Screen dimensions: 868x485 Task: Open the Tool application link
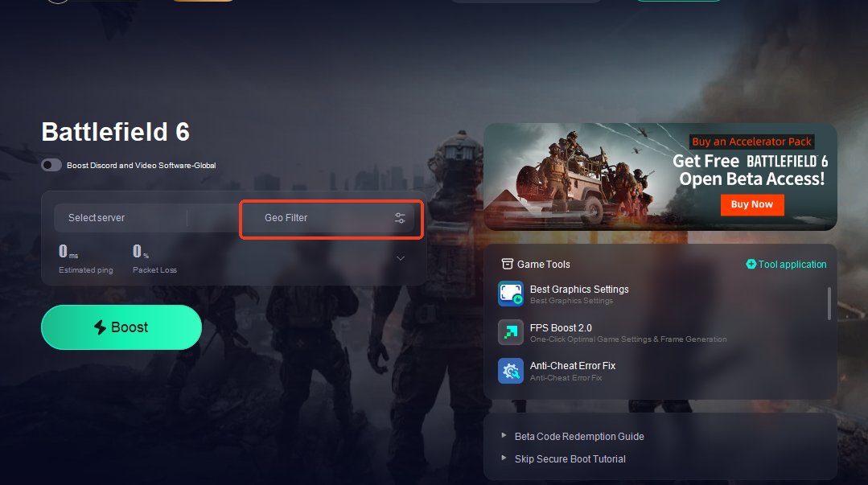[792, 265]
